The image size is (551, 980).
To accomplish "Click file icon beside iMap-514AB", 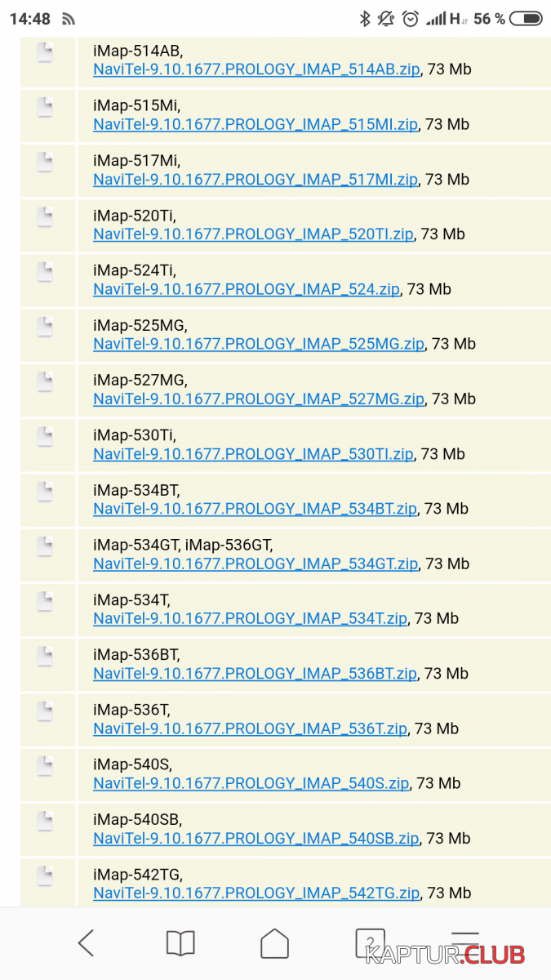I will coord(45,52).
